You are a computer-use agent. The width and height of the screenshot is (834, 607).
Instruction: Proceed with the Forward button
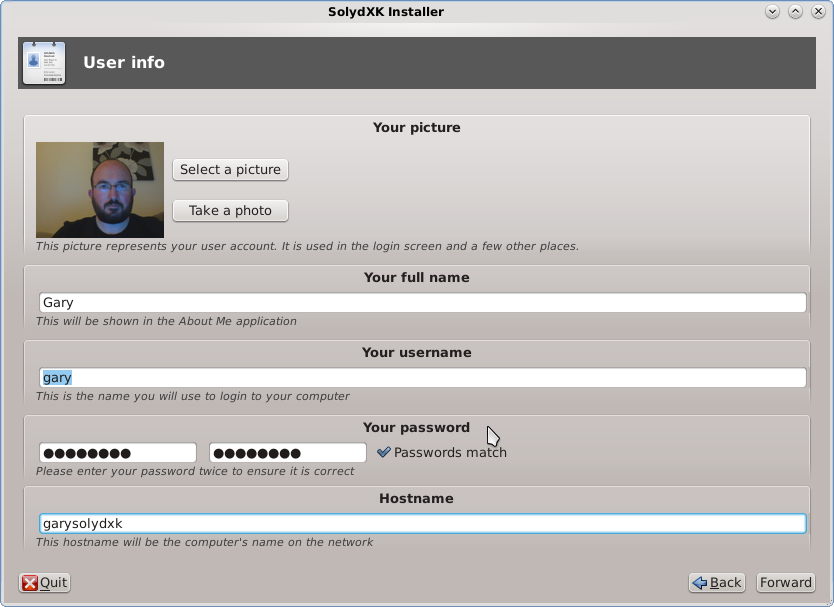point(785,583)
